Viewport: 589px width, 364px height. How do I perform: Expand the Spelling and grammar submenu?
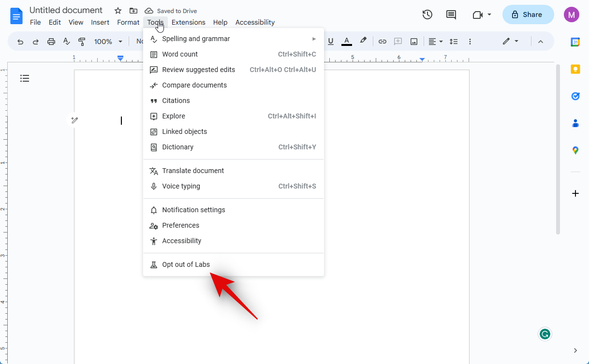tap(233, 39)
